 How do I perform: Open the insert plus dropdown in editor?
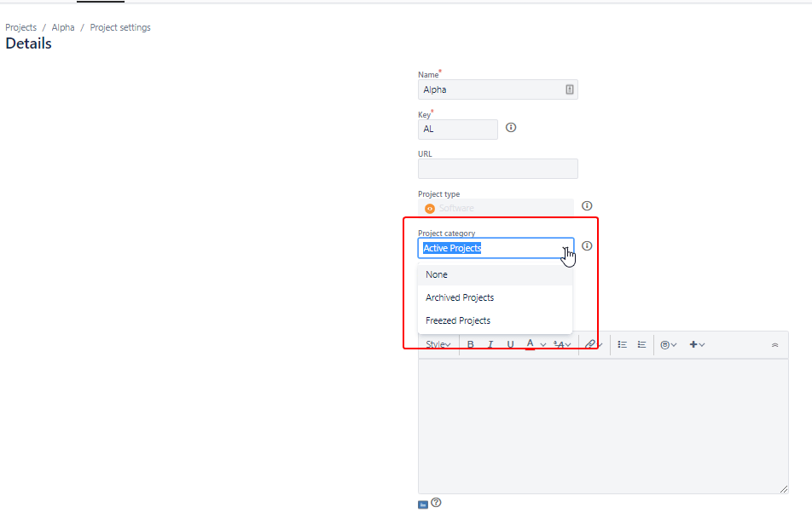point(695,343)
